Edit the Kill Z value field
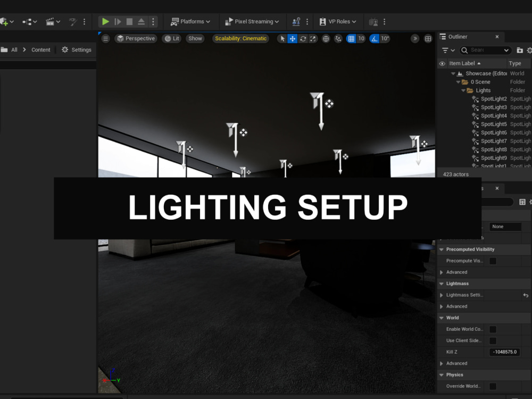The image size is (532, 399). coord(504,352)
